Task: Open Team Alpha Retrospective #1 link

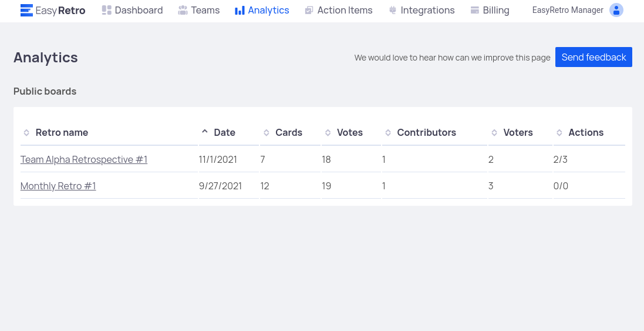Action: [84, 159]
